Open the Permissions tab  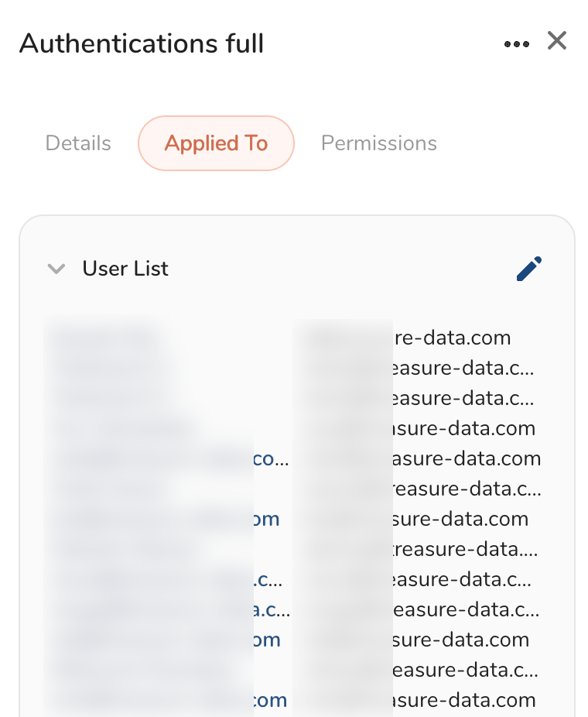point(378,143)
